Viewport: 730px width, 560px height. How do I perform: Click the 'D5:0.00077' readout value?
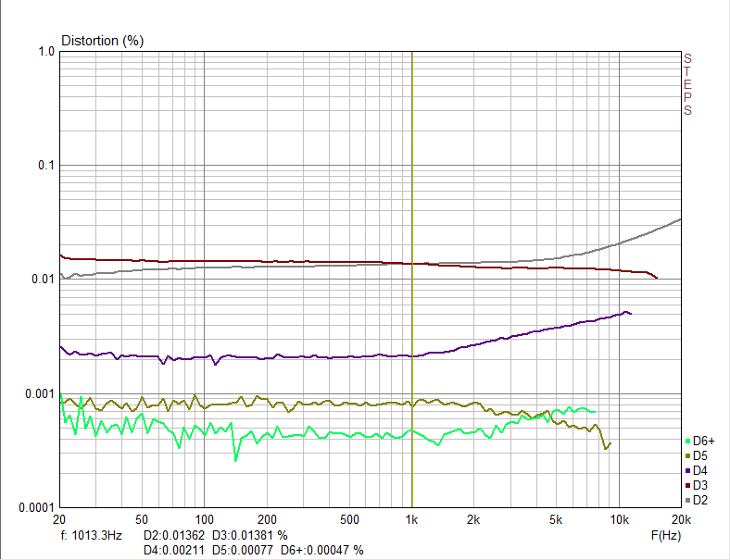(243, 551)
